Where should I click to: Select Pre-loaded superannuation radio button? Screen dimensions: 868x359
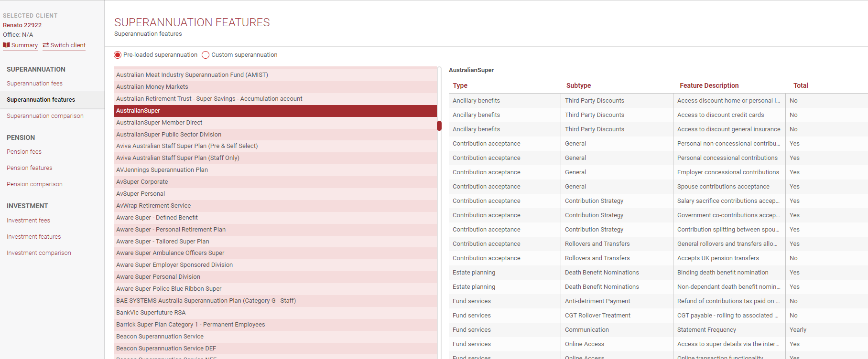coord(118,55)
